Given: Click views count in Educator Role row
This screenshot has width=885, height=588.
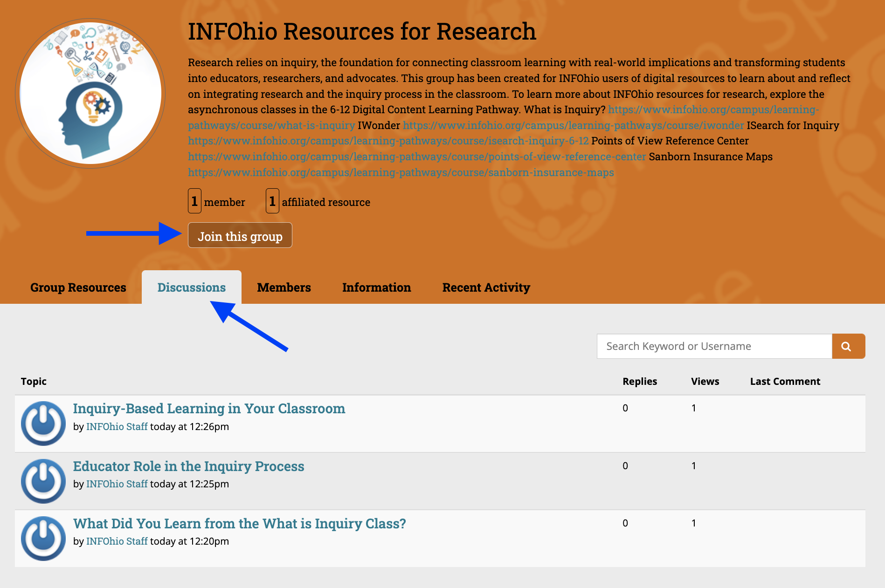Looking at the screenshot, I should [694, 466].
